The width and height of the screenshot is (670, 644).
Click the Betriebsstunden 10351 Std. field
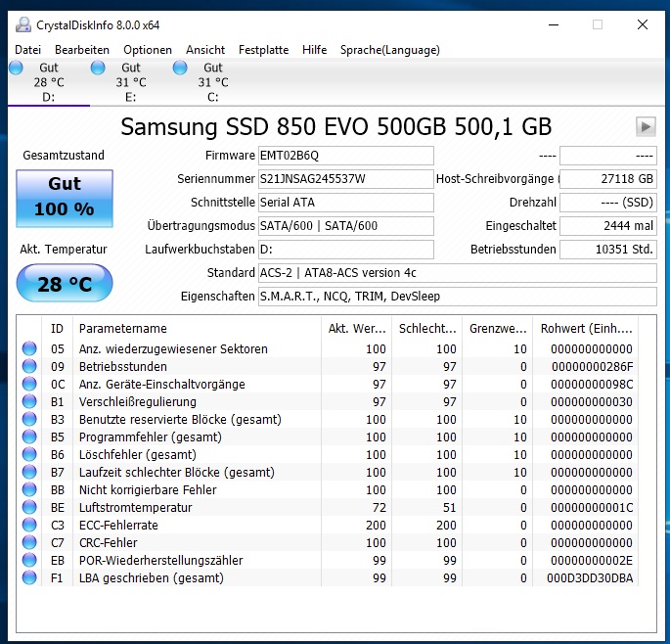coord(608,250)
